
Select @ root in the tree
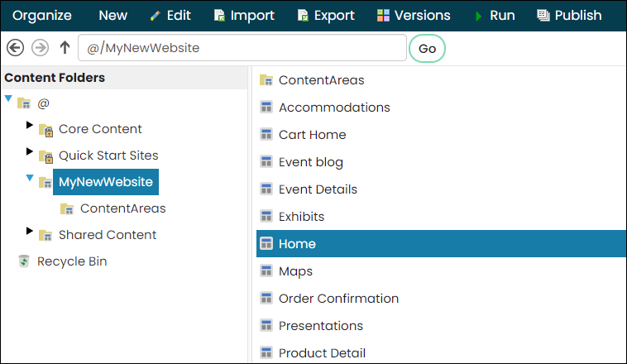tap(43, 103)
